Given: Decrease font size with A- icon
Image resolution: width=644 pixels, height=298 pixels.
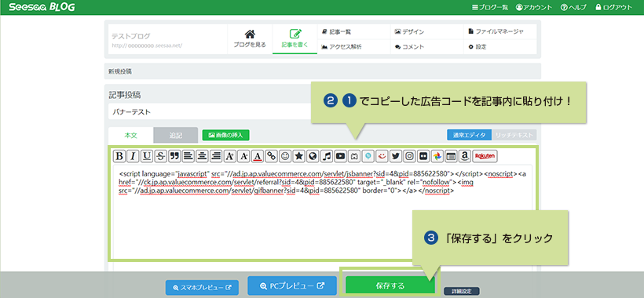Looking at the screenshot, I should tap(243, 156).
